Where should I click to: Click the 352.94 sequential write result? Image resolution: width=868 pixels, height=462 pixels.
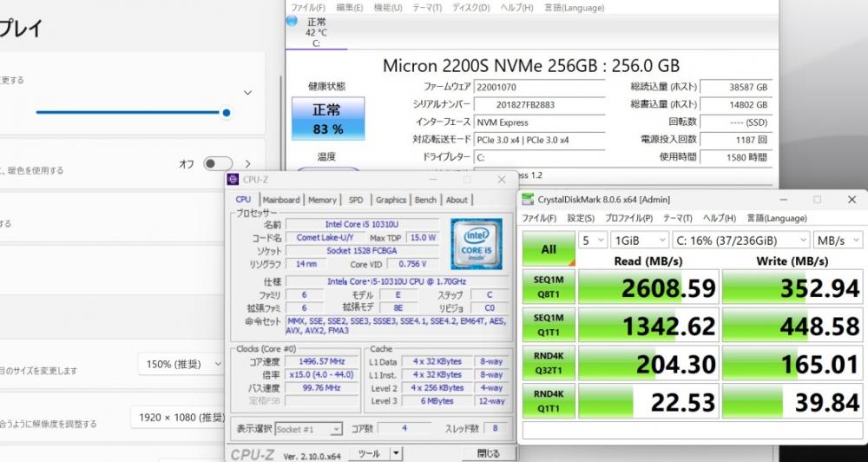(792, 287)
